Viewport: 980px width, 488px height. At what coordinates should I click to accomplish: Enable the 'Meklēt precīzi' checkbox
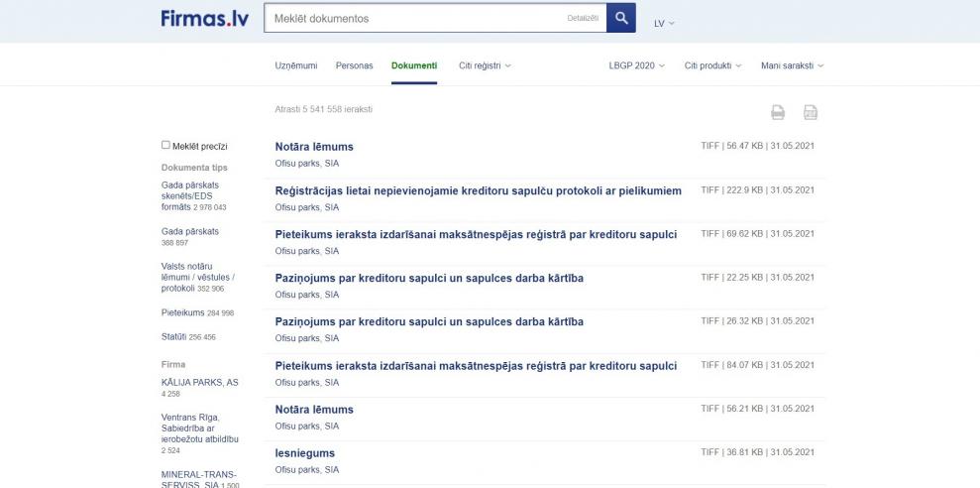[x=166, y=145]
